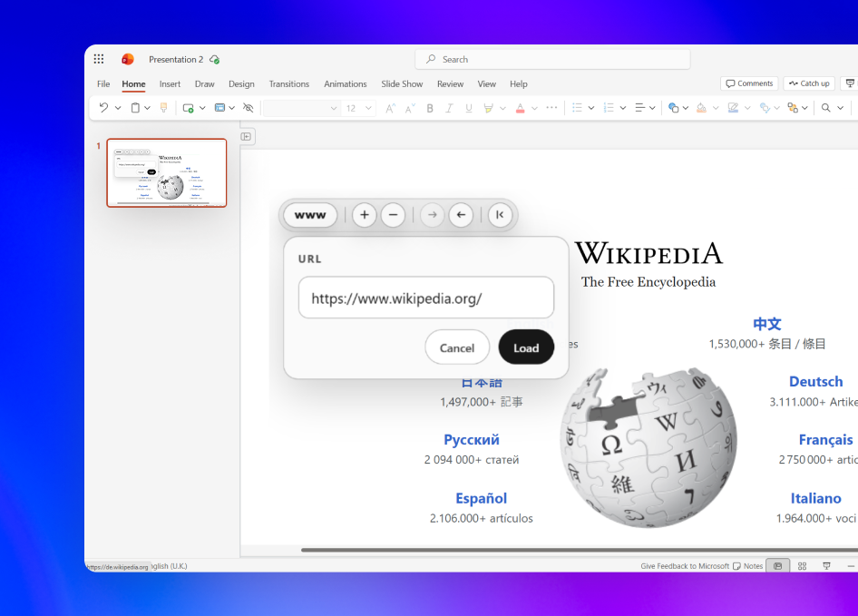Expand the Layout dropdown arrow

(232, 108)
